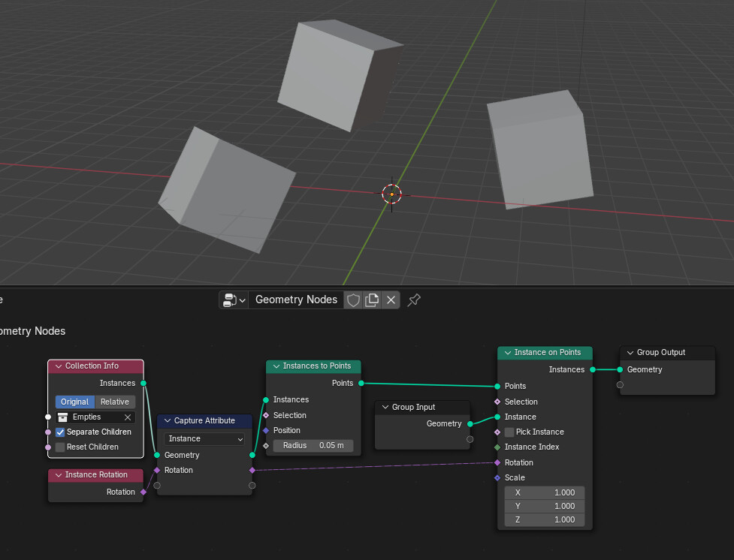Click Collection Info Instances output socket
Screen dimensions: 734x560
143,383
